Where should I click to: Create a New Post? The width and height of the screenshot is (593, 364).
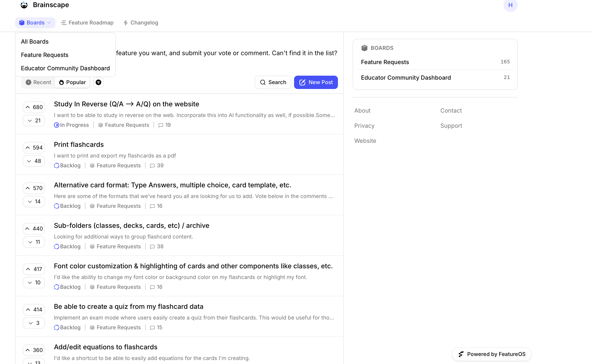[316, 82]
